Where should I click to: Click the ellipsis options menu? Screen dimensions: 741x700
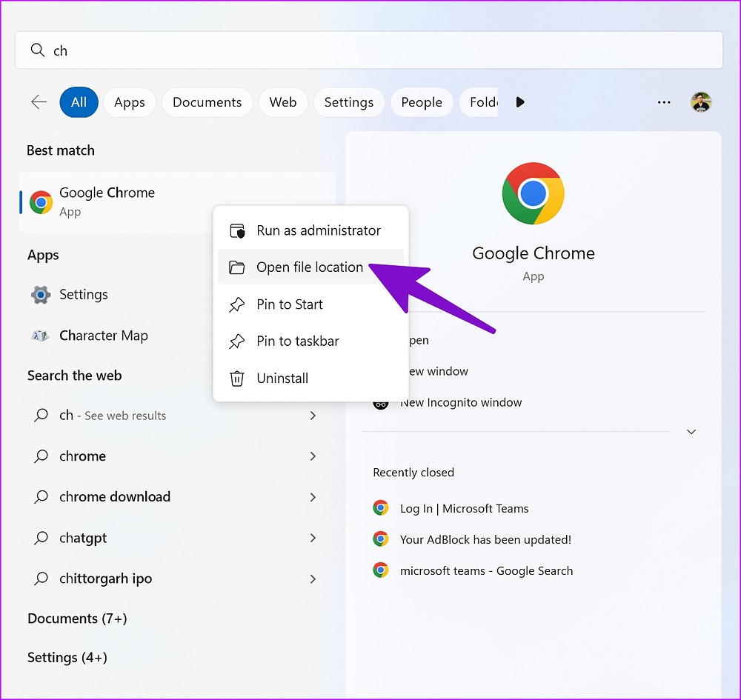pyautogui.click(x=663, y=102)
